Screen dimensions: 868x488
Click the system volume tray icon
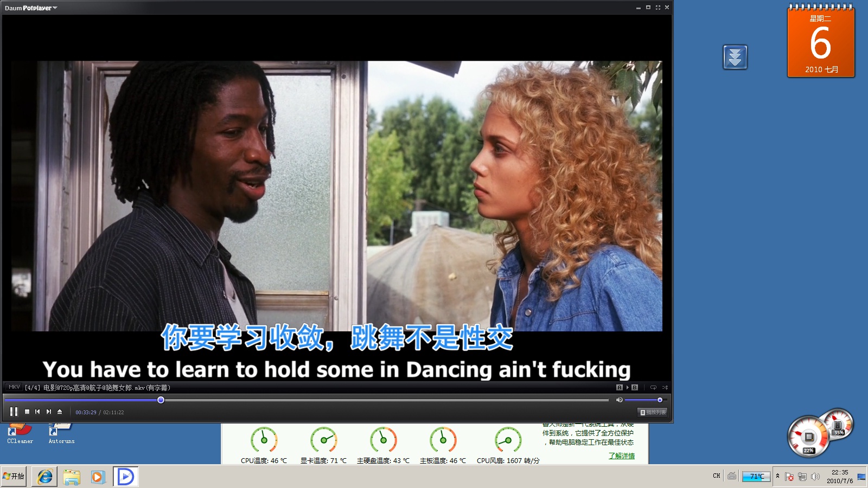pyautogui.click(x=815, y=477)
